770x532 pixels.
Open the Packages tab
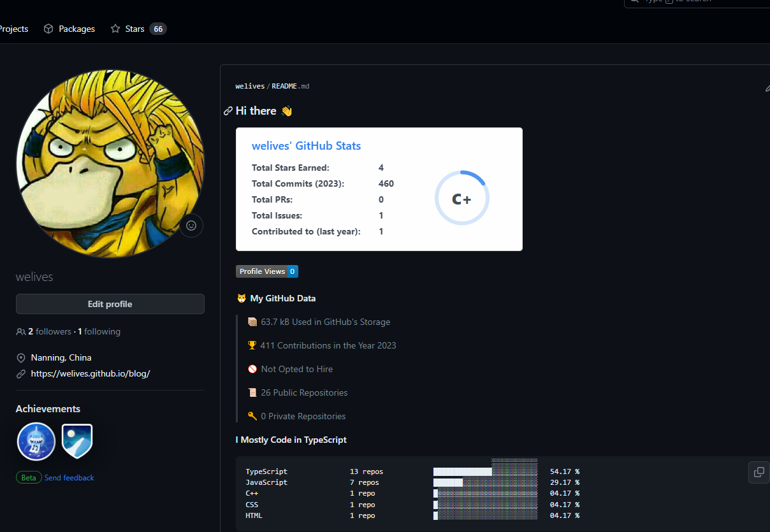69,29
